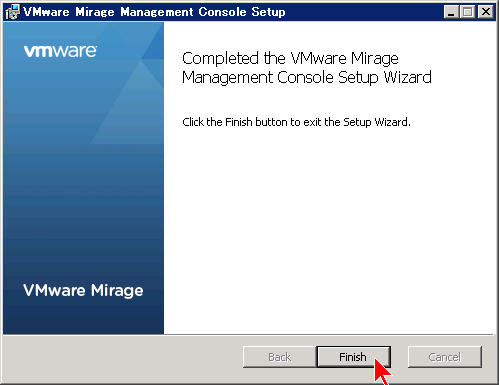Screen dimensions: 499x385
Task: Click the Finish button to exit setup
Action: (x=353, y=357)
